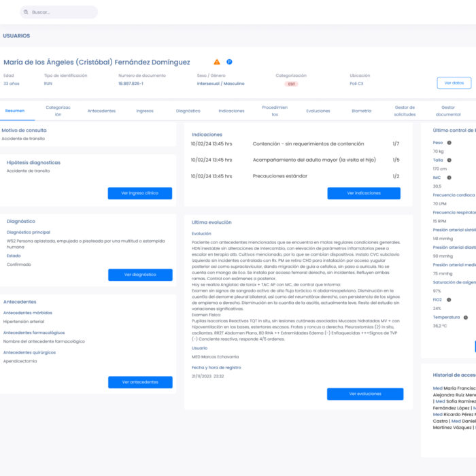This screenshot has width=476, height=476.
Task: Click the blue P badge icon
Action: point(229,62)
